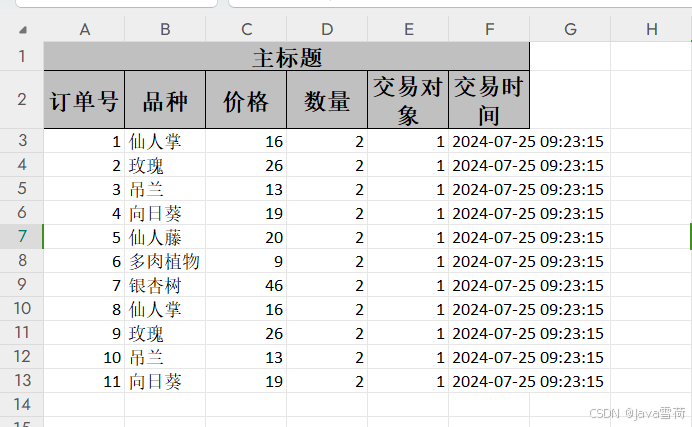Select column H header

[x=651, y=30]
